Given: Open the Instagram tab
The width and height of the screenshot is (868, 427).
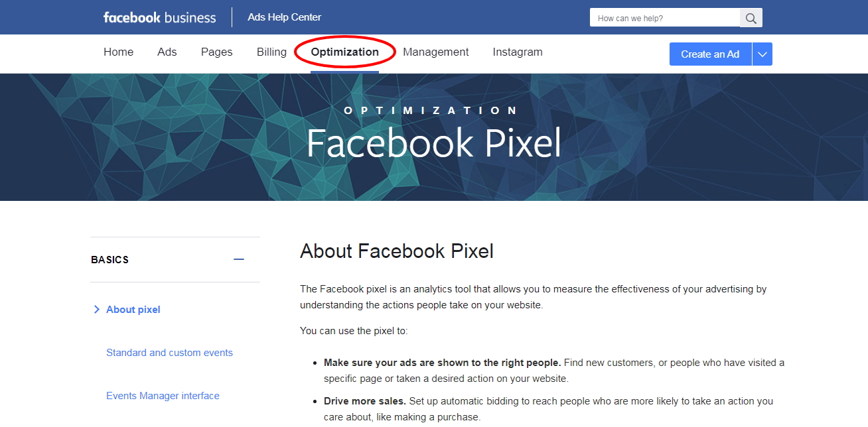Looking at the screenshot, I should 518,52.
